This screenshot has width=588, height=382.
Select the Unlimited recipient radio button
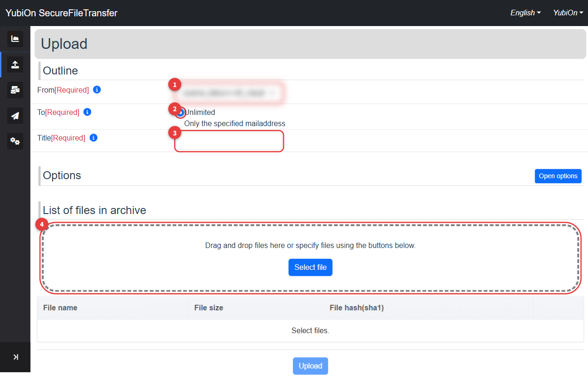pos(180,112)
